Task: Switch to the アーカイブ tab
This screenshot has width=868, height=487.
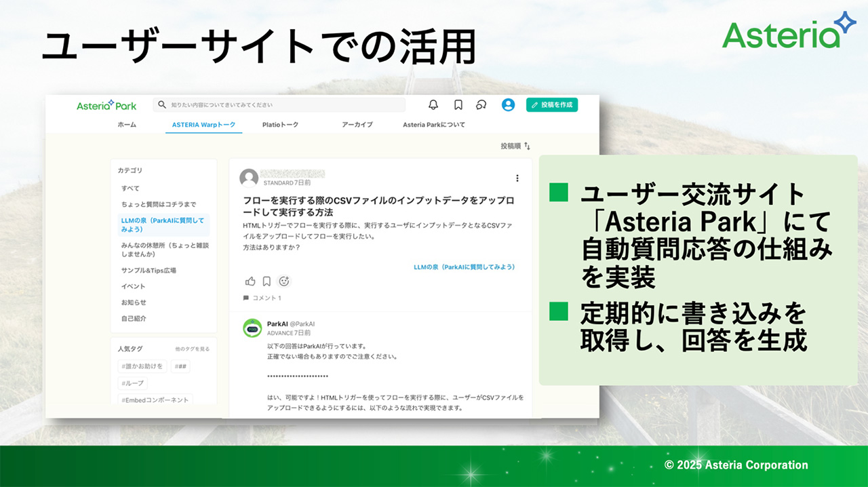Action: [357, 125]
